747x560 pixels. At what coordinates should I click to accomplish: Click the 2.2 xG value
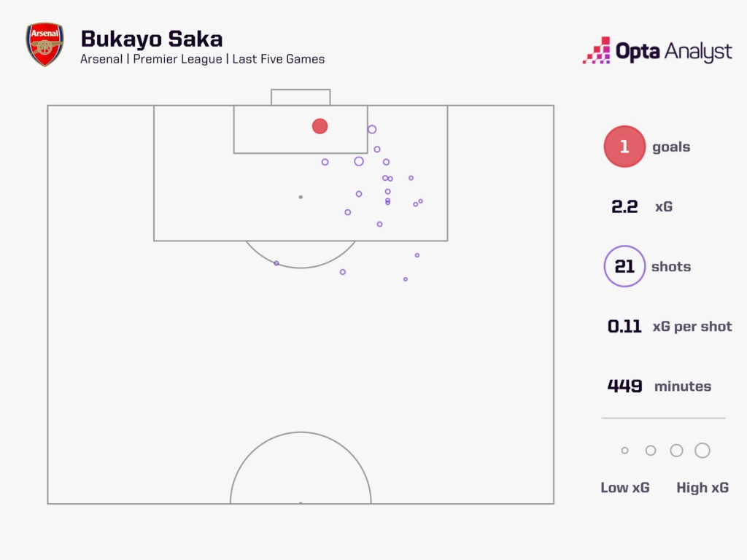[x=624, y=207]
